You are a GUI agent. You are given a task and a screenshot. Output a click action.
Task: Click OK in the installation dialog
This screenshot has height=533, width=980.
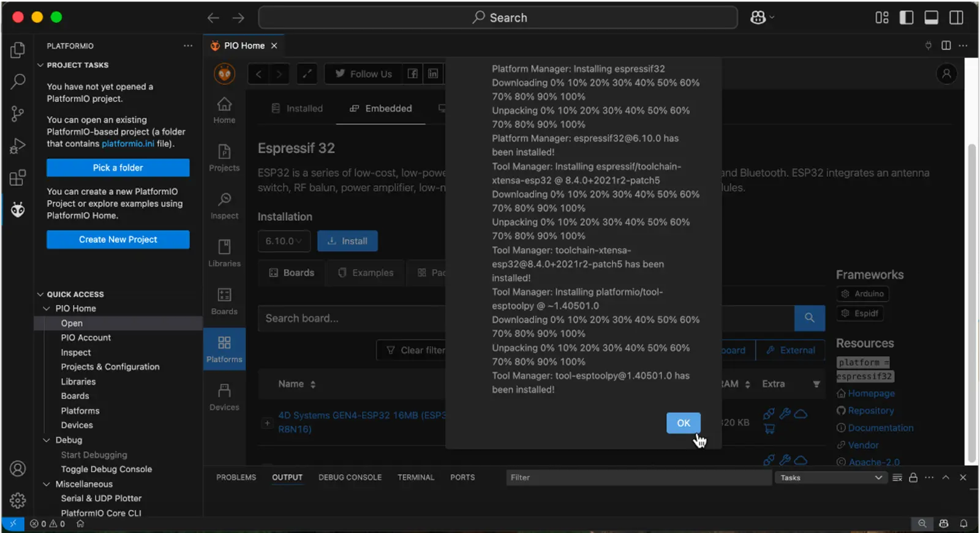click(684, 423)
